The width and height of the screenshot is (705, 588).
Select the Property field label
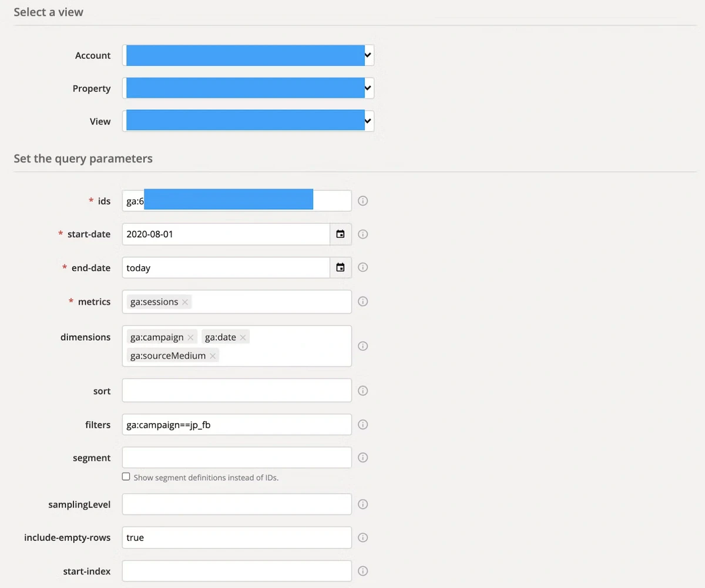pyautogui.click(x=92, y=88)
